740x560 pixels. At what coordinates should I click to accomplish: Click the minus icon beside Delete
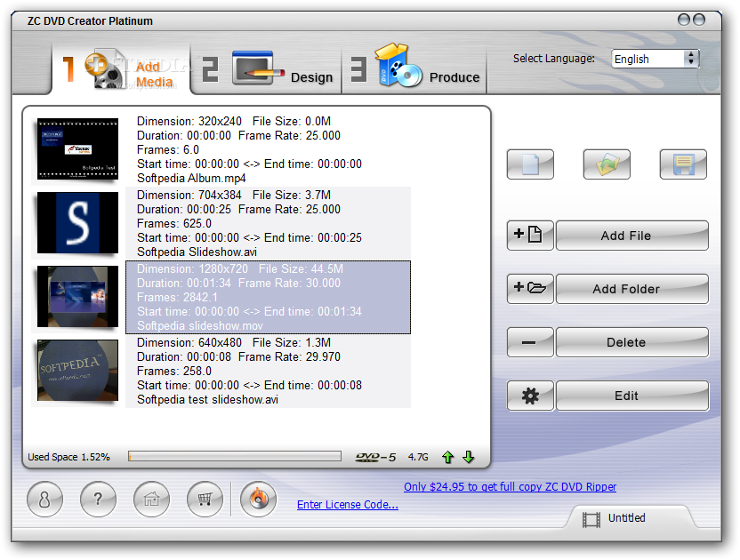tap(529, 342)
